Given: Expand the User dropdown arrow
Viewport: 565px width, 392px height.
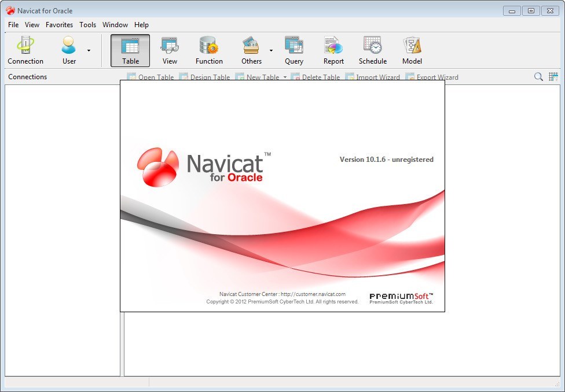Looking at the screenshot, I should tap(89, 51).
